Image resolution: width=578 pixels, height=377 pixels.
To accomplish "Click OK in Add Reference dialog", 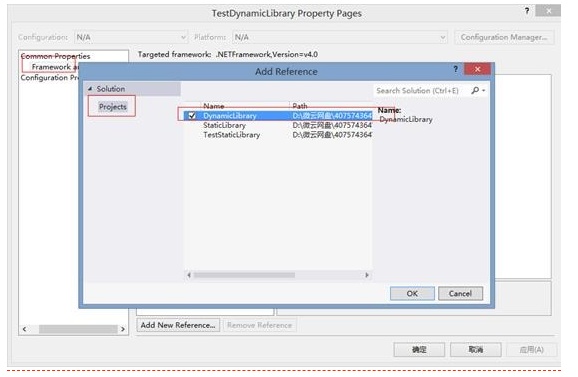I will 412,293.
